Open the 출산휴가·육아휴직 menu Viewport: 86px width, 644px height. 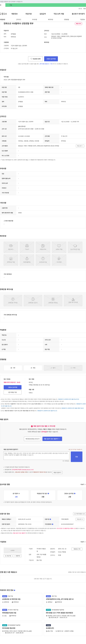pyautogui.click(x=78, y=14)
